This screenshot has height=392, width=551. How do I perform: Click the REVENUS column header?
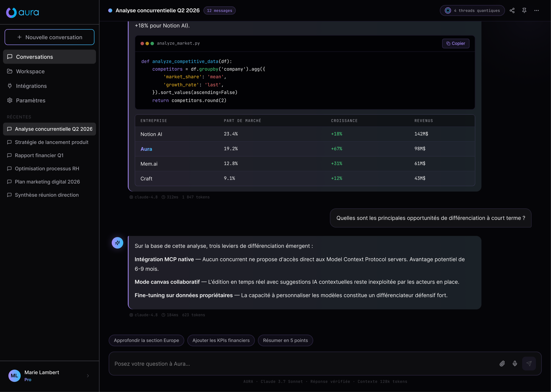[x=424, y=121]
